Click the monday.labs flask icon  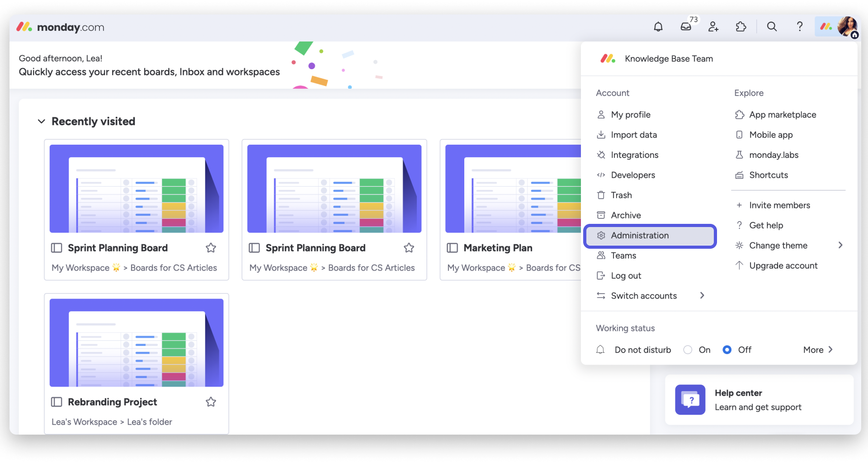739,155
